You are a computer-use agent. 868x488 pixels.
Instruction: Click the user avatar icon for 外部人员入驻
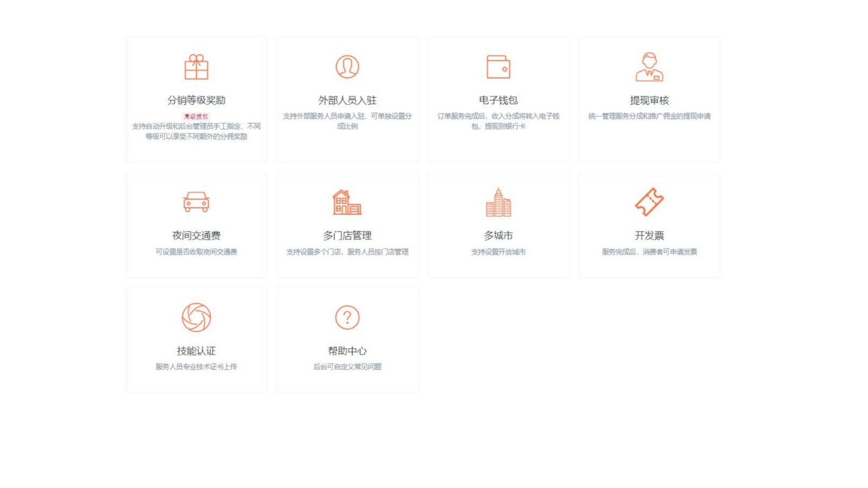(x=347, y=67)
